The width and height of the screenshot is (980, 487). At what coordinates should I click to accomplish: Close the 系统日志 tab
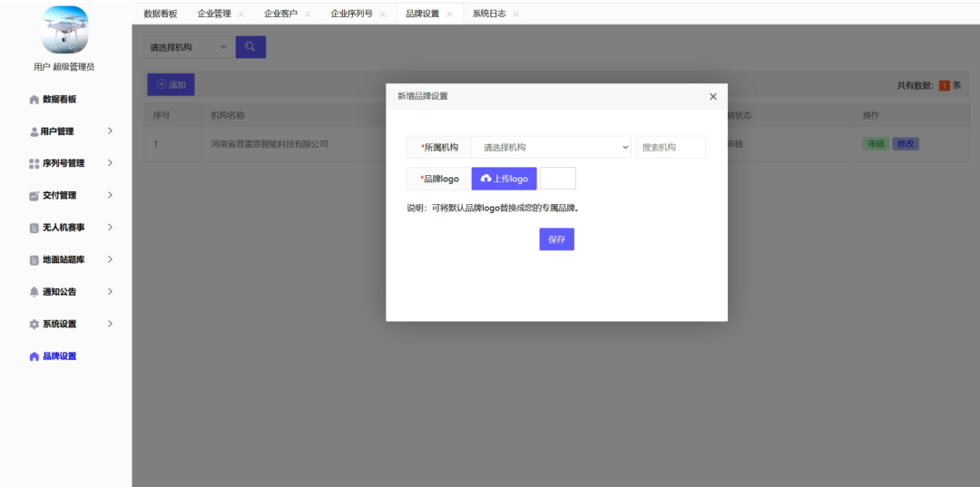pos(516,15)
